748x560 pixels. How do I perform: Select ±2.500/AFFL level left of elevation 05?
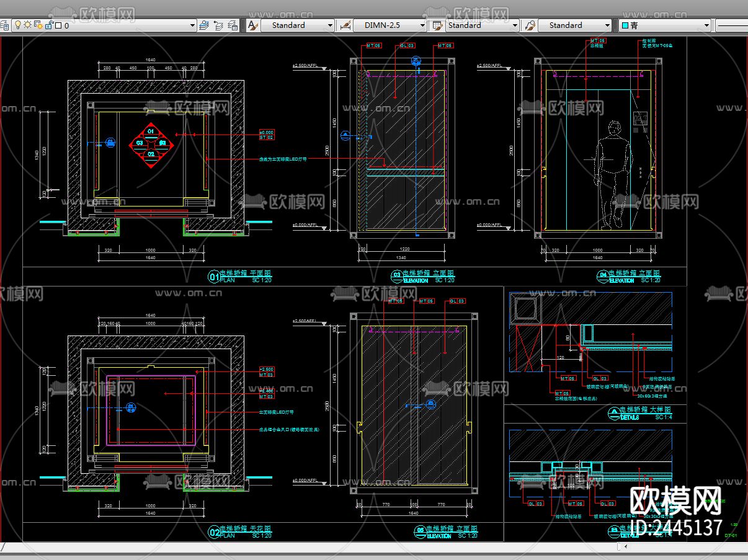305,321
